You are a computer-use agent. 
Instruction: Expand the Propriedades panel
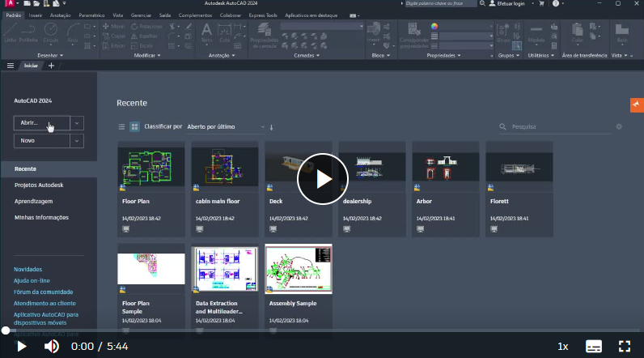click(443, 56)
